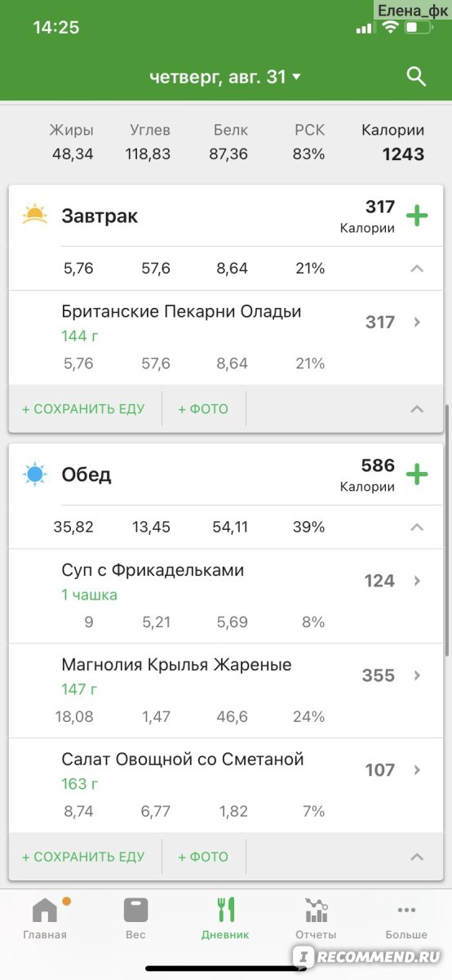The height and width of the screenshot is (980, 452).
Task: Click + ФОТО under Обед
Action: [203, 857]
